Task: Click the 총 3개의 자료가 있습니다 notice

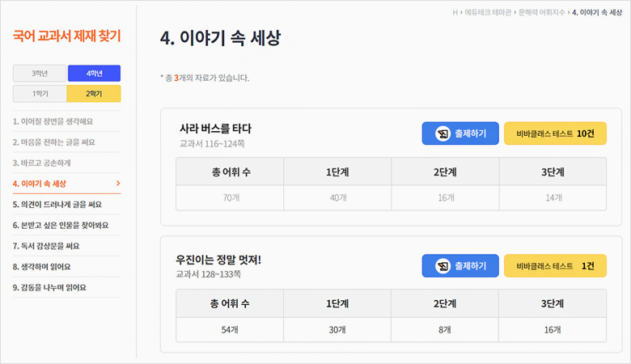Action: point(205,78)
